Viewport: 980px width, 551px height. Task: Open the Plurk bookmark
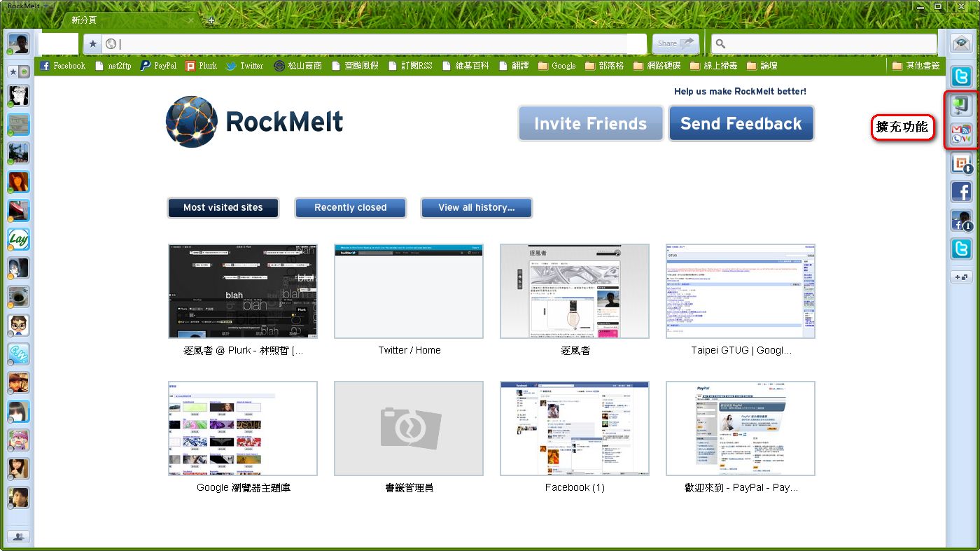pyautogui.click(x=202, y=66)
